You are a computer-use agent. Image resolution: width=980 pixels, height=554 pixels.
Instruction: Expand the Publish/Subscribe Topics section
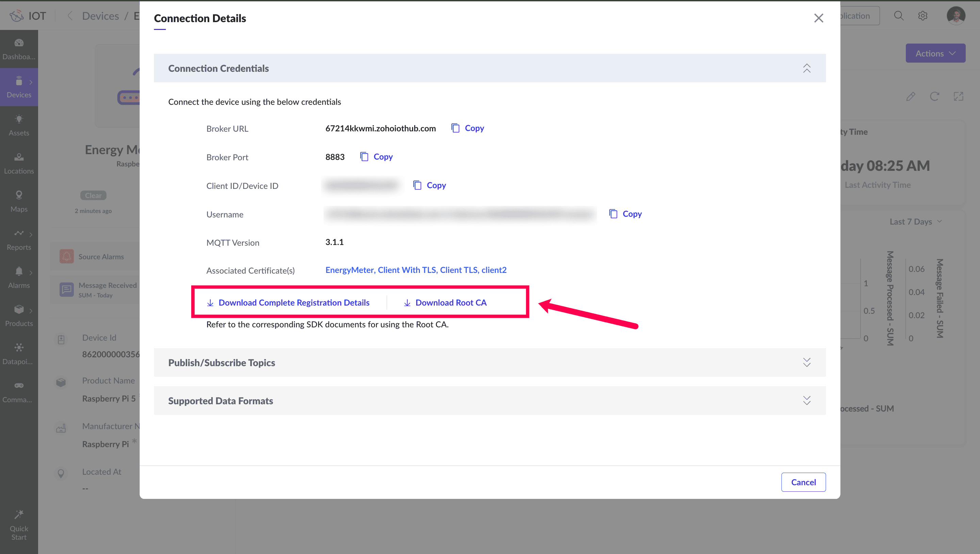coord(806,362)
